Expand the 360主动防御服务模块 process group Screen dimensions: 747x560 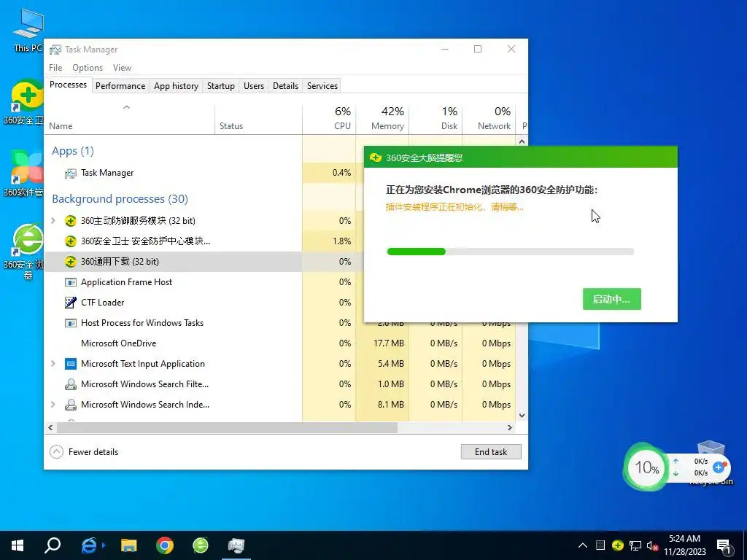coord(53,220)
